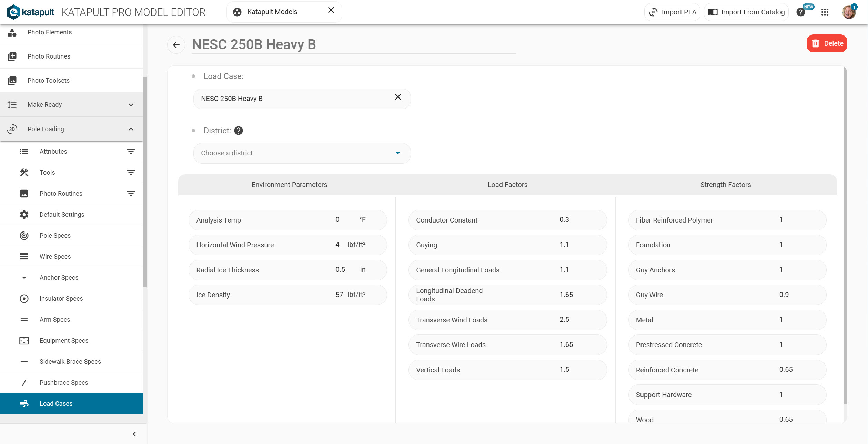Click the back arrow beside NESC 250B Heavy B
Screen dimensions: 868x444
tap(176, 45)
